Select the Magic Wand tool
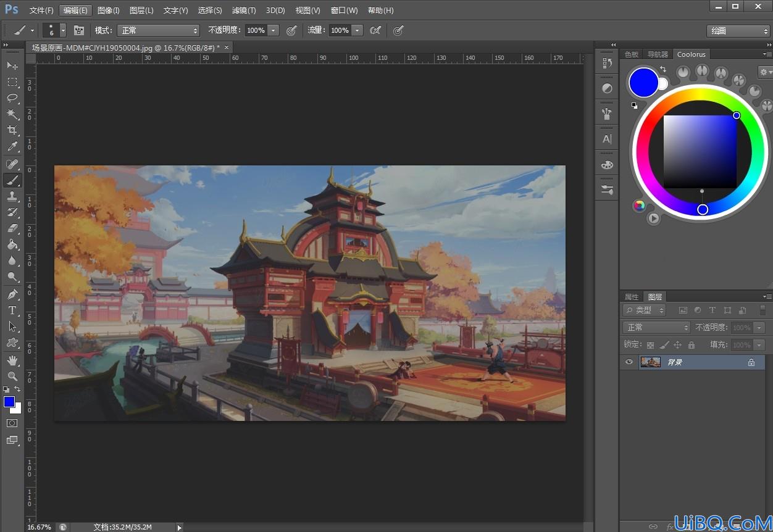Viewport: 773px width, 532px height. point(12,114)
